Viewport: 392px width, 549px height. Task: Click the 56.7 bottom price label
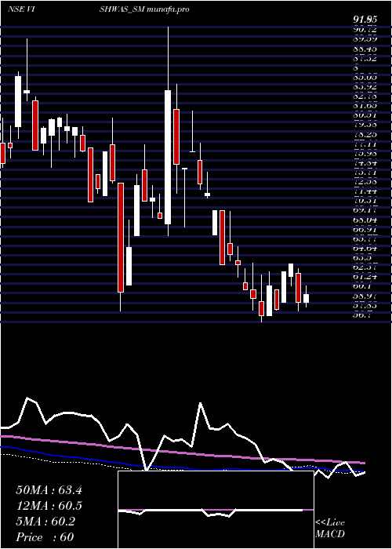coord(362,314)
